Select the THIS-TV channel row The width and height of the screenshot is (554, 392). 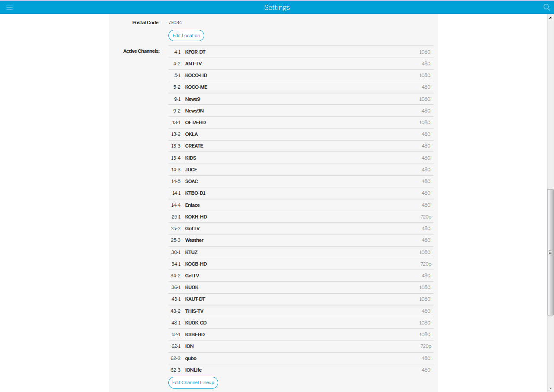301,311
